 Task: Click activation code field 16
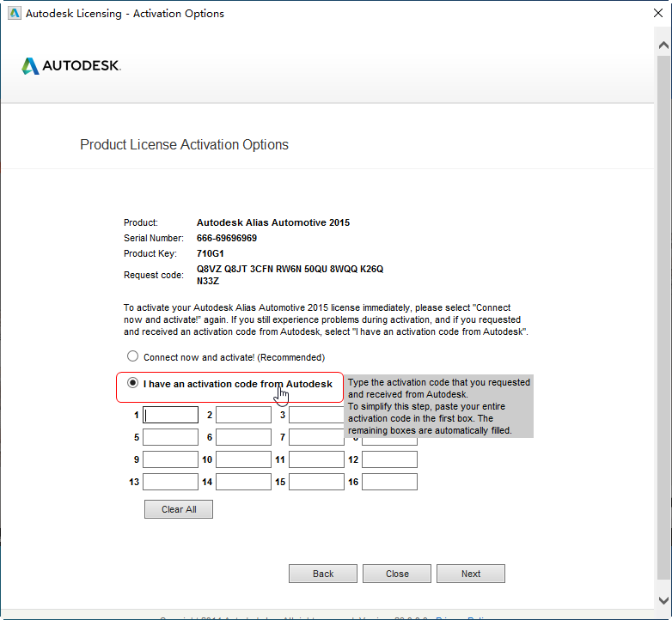click(389, 482)
